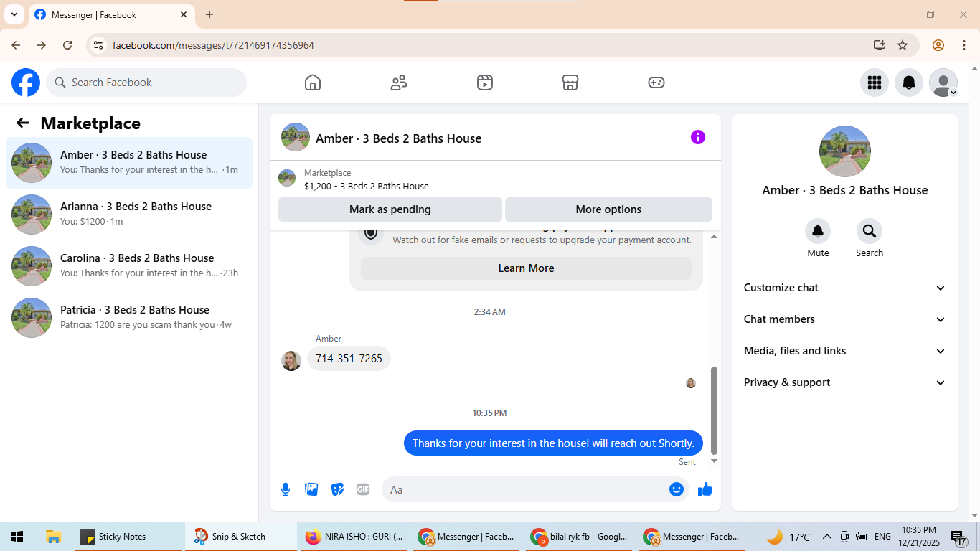
Task: Click More options button
Action: pos(608,209)
